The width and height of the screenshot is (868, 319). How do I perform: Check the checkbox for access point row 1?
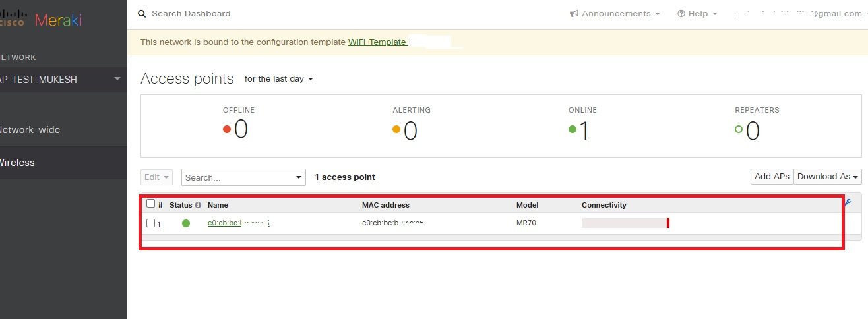click(150, 223)
